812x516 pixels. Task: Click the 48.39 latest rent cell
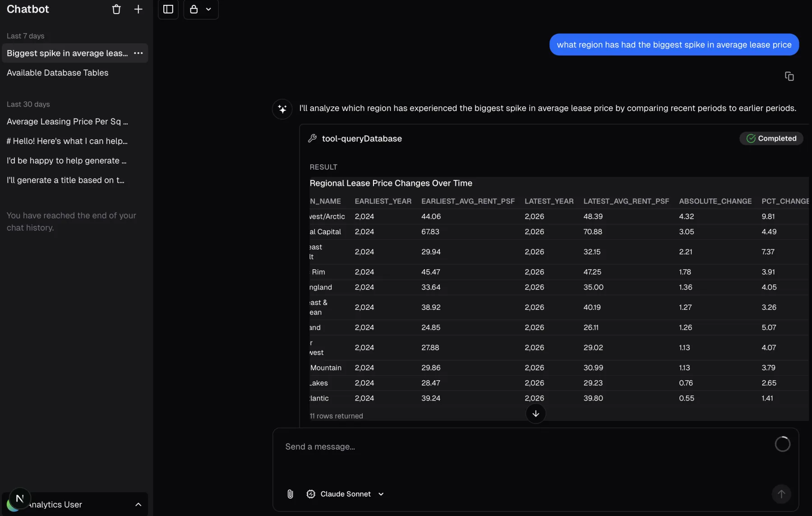593,217
